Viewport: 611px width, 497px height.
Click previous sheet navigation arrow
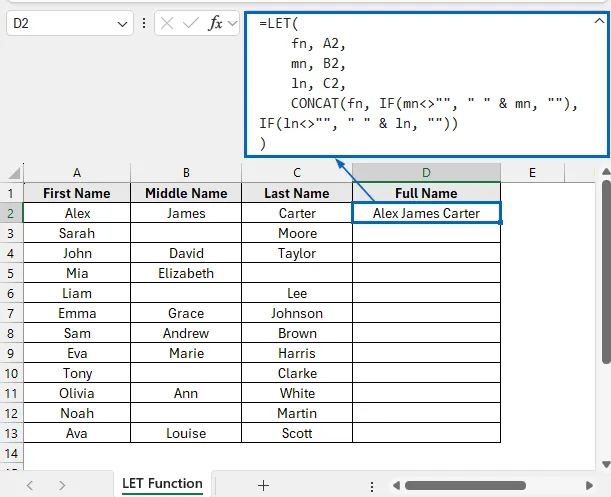(30, 485)
